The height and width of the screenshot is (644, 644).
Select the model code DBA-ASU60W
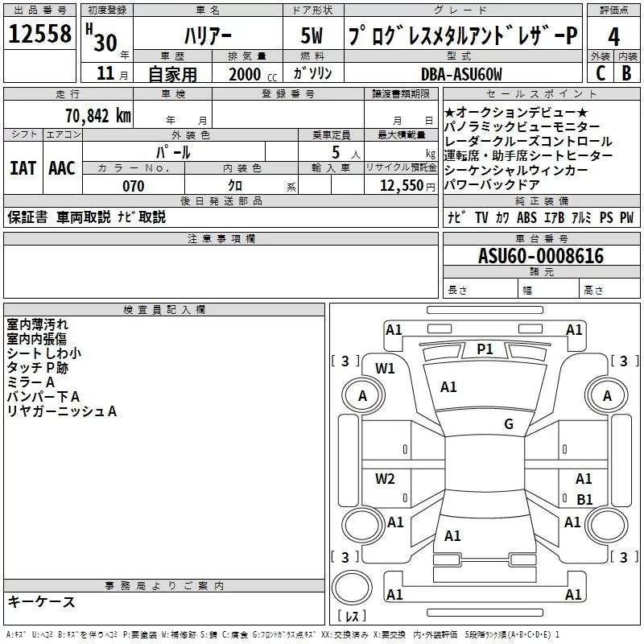tap(461, 74)
